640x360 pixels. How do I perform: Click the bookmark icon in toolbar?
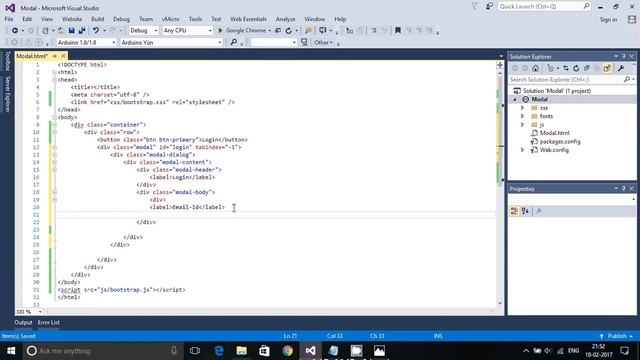point(398,30)
